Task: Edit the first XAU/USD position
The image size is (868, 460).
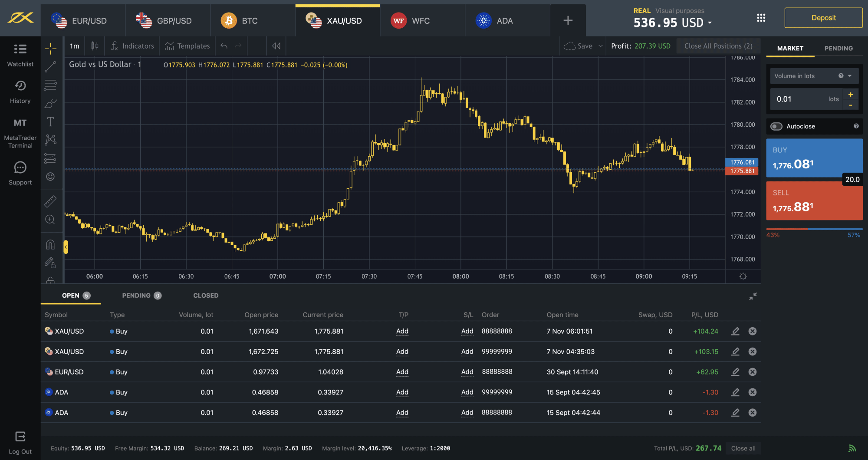Action: (x=735, y=331)
